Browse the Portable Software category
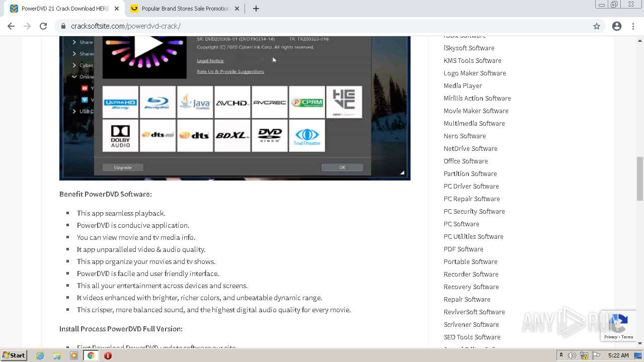The height and width of the screenshot is (362, 644). [470, 261]
